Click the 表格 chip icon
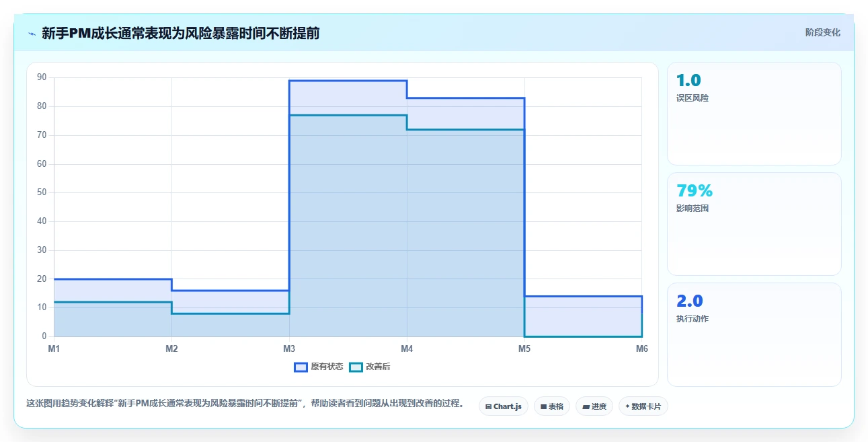Screen dimensions: 868x442 [543, 406]
